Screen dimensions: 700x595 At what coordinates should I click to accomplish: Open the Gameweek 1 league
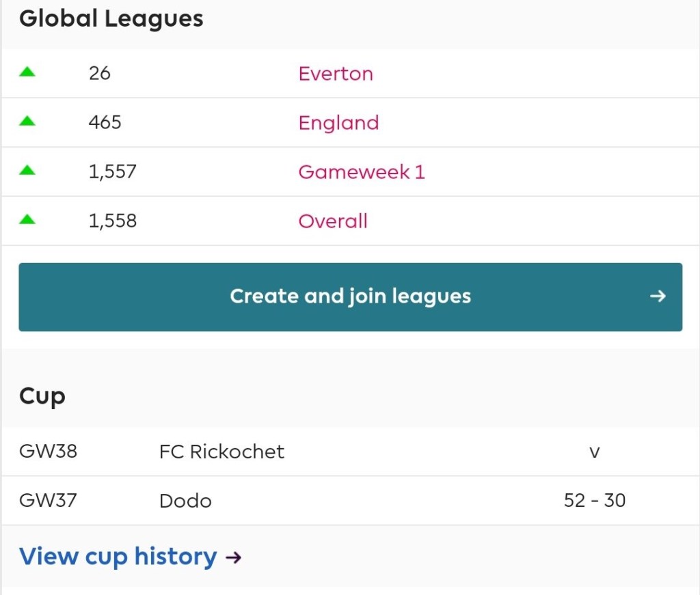point(362,172)
